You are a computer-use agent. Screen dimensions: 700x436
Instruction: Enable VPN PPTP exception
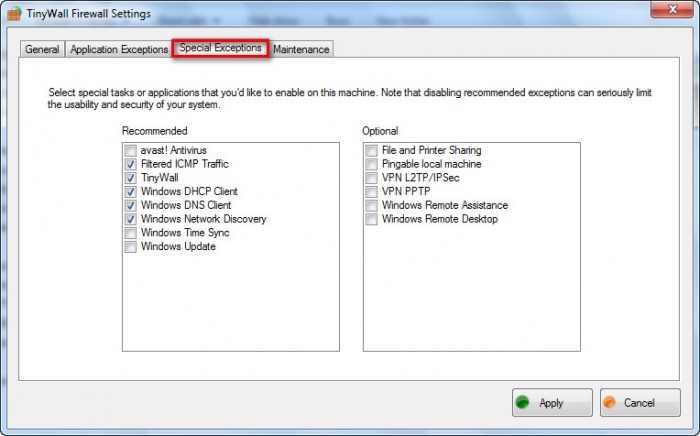[x=371, y=192]
